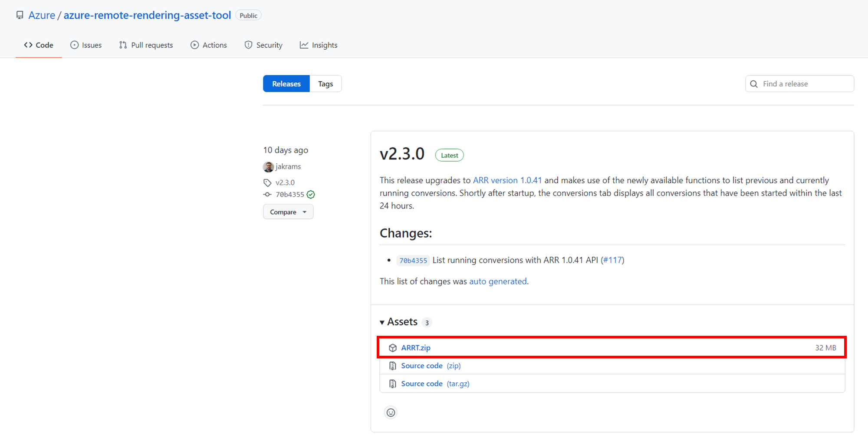Go to the Security tab
Viewport: 868px width, 440px height.
pyautogui.click(x=263, y=45)
